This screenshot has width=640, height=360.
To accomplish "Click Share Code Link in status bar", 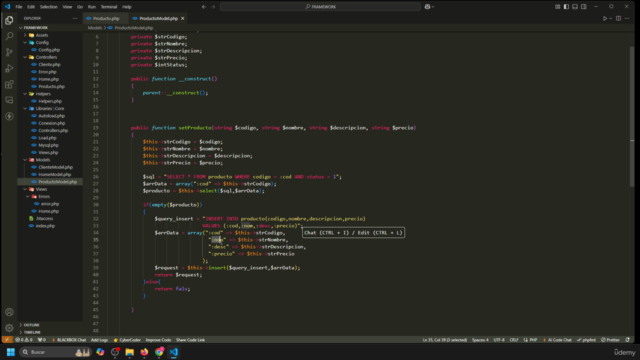I will tap(190, 340).
